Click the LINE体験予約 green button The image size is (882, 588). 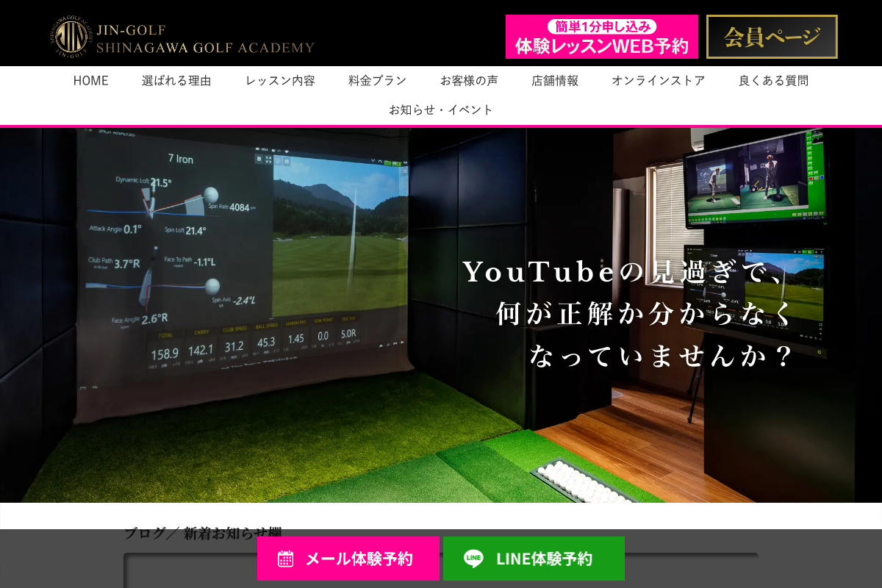coord(534,559)
